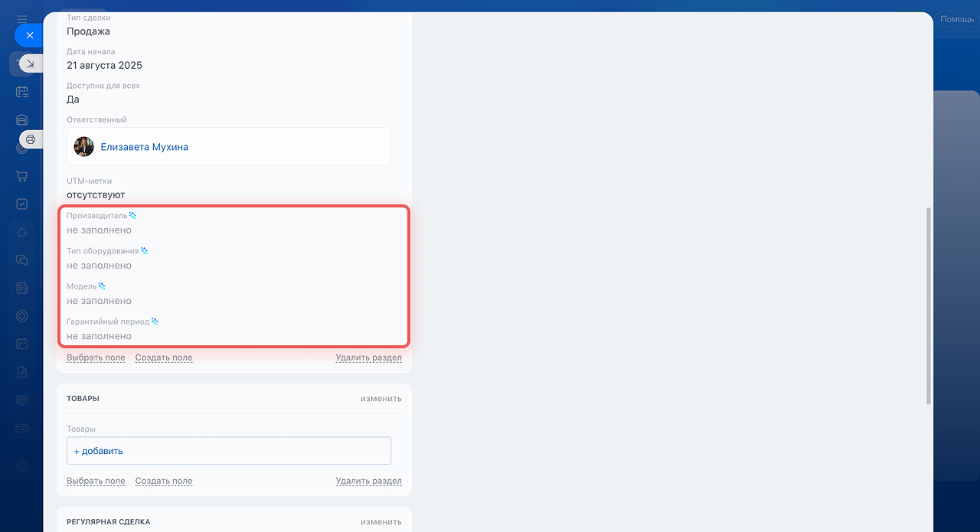The height and width of the screenshot is (532, 980).
Task: Click Создать поле under warranty fields section
Action: tap(164, 357)
